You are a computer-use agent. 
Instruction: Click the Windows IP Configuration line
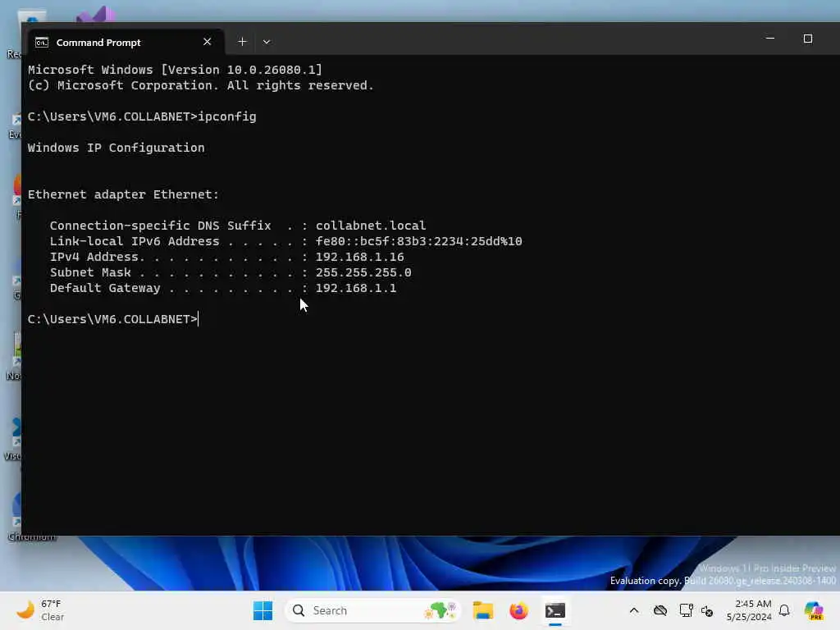coord(116,148)
